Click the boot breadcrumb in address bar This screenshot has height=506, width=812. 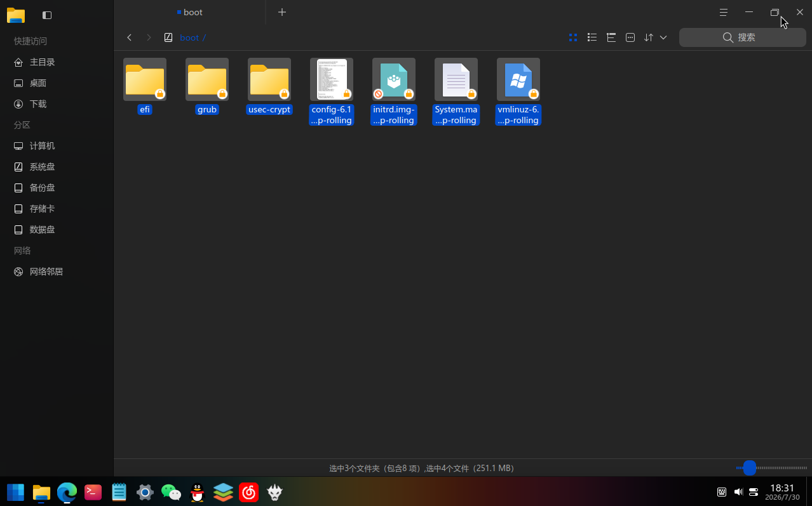coord(189,37)
